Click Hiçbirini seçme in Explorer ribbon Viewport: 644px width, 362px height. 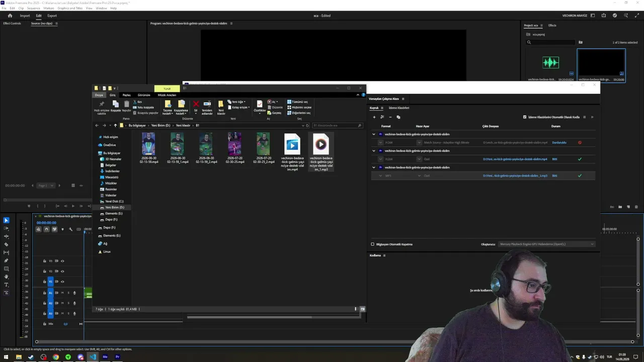pos(299,107)
